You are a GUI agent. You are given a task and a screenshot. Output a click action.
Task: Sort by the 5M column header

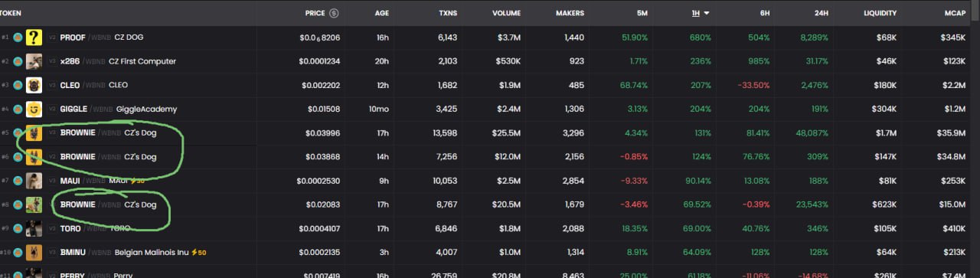coord(642,13)
